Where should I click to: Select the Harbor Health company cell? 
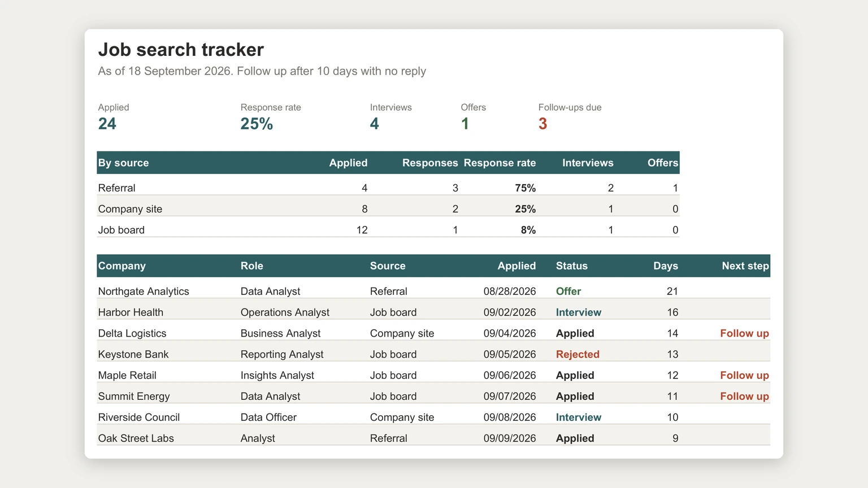coord(131,312)
